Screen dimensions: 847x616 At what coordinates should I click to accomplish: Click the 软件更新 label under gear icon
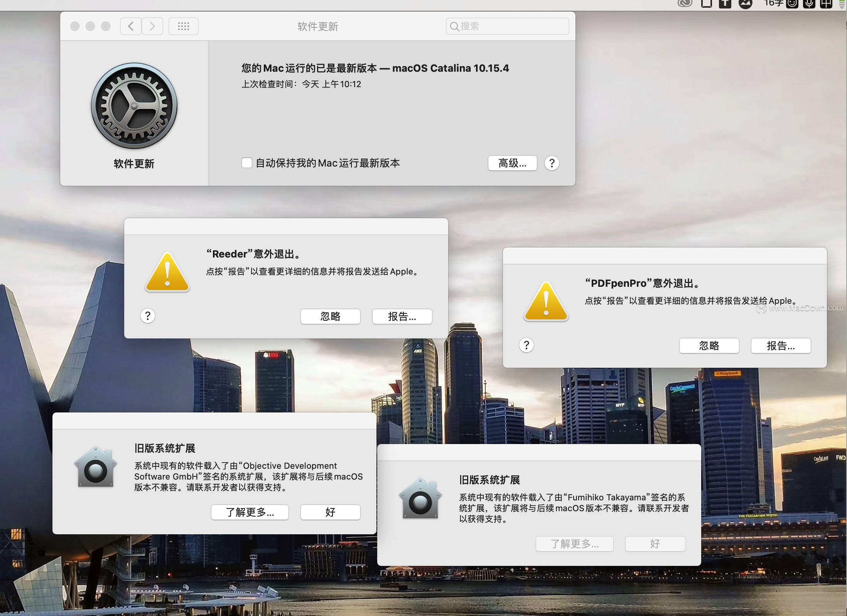coord(134,164)
